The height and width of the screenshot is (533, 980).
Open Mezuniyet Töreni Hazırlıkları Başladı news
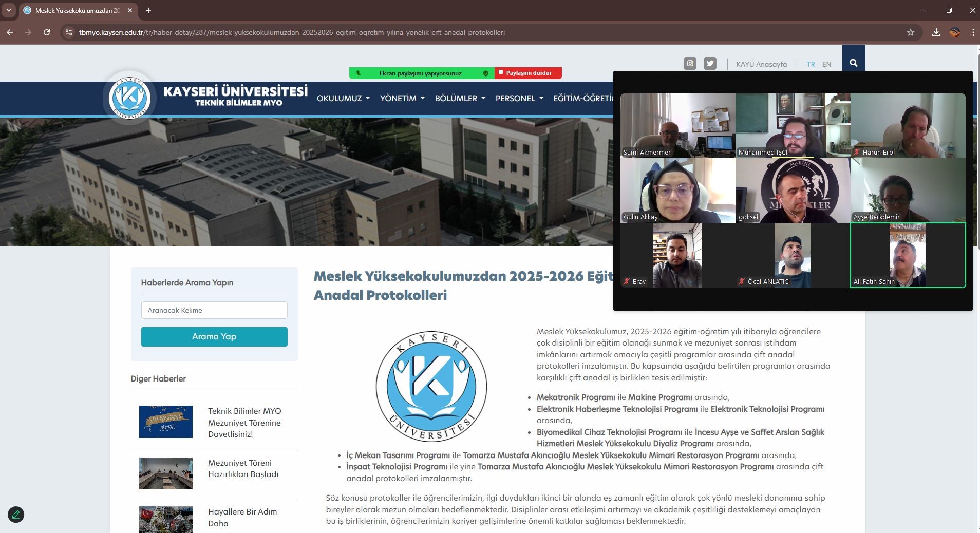[x=243, y=468]
